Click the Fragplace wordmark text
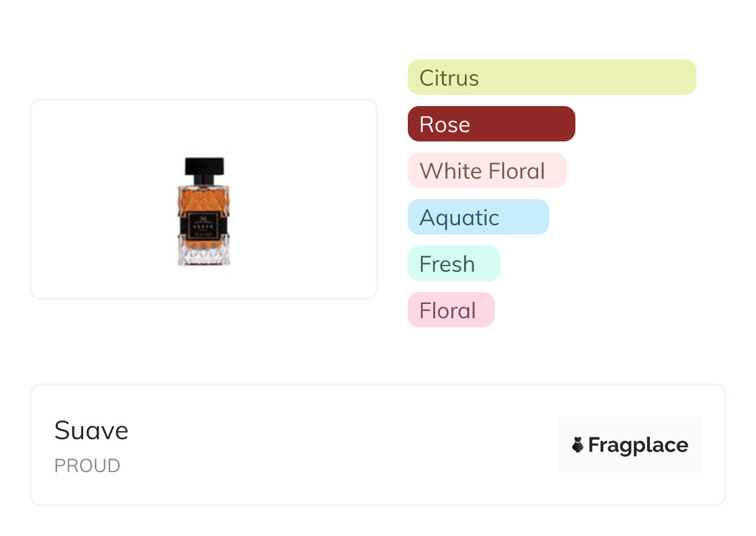Screen dimensions: 756x536 coord(638,445)
